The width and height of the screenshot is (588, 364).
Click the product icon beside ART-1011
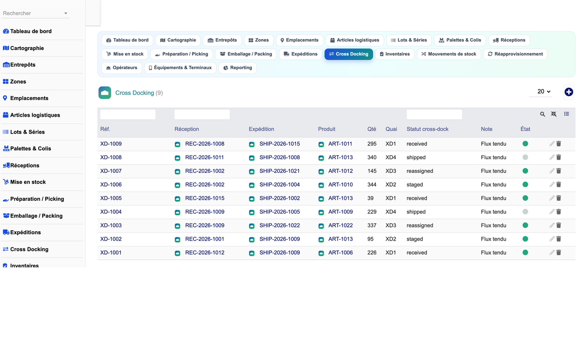click(x=321, y=145)
